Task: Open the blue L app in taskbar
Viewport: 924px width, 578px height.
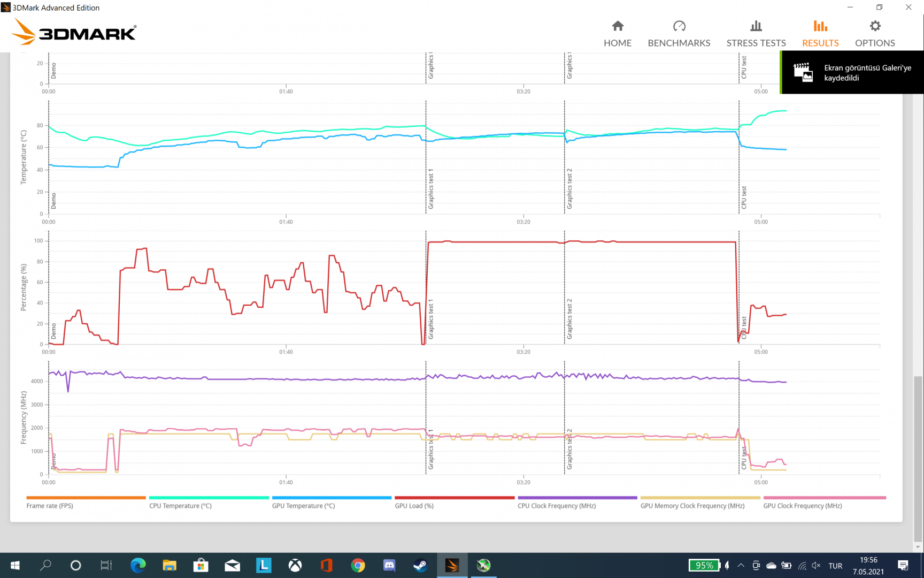Action: (x=264, y=565)
